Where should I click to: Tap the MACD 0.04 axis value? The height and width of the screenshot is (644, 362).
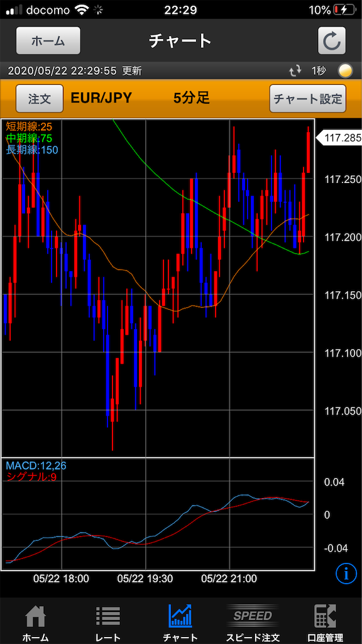[333, 482]
